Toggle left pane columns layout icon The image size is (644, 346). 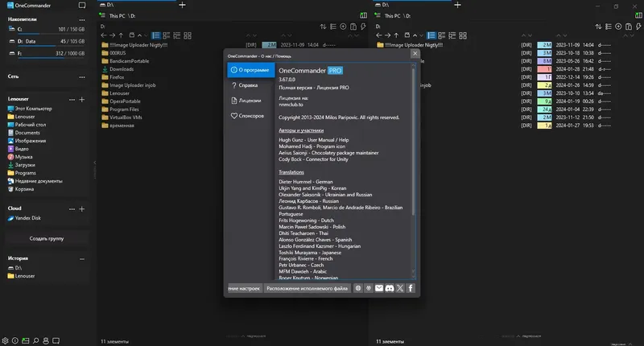tap(364, 15)
